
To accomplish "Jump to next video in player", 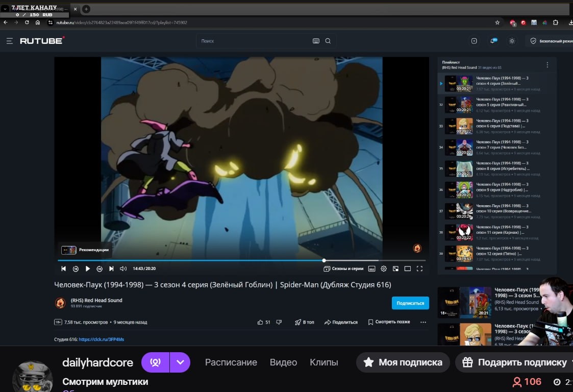I will pos(111,268).
